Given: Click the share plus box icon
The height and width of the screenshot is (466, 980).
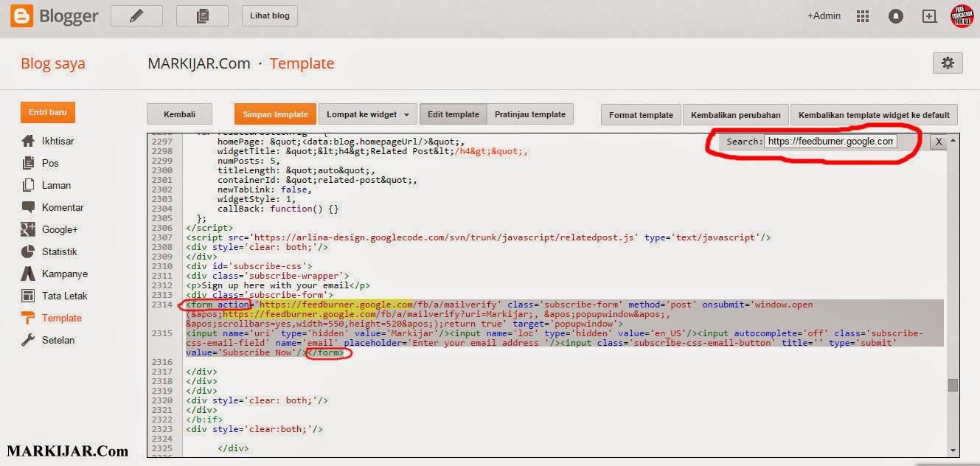Looking at the screenshot, I should pyautogui.click(x=930, y=16).
